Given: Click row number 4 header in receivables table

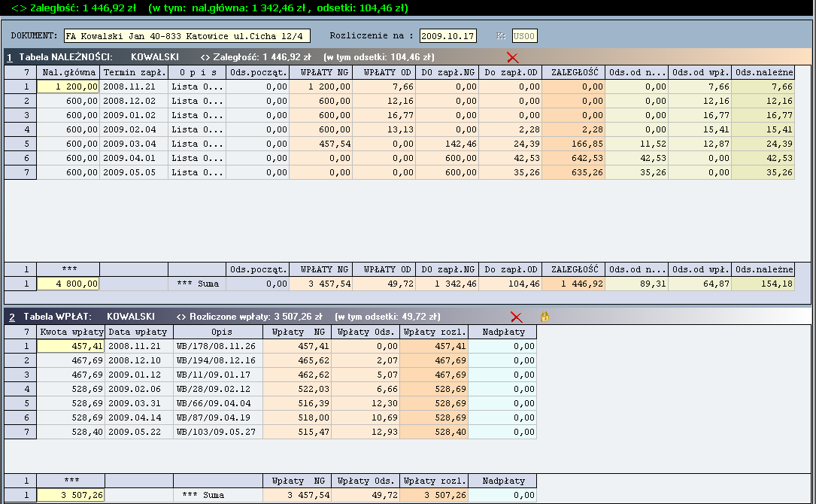Looking at the screenshot, I should (x=20, y=129).
